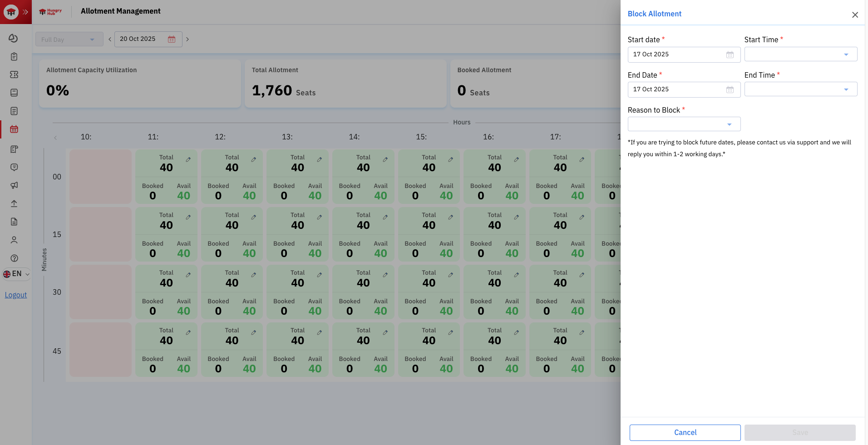Click the Start date input field

click(x=676, y=54)
